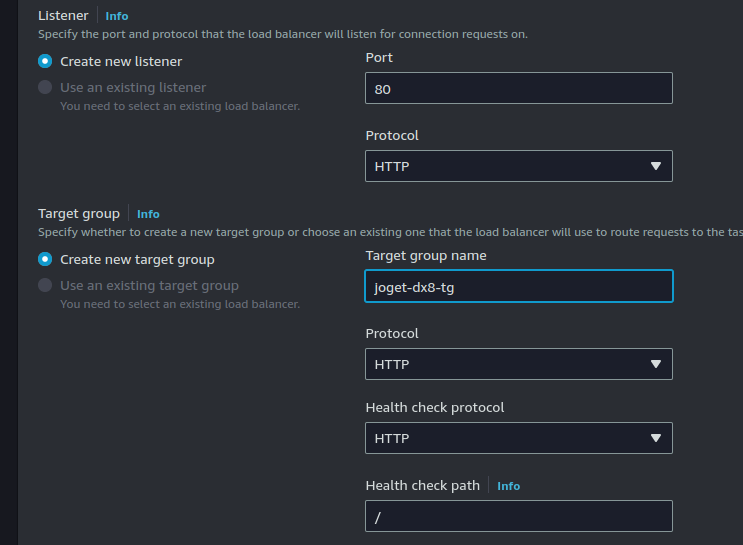Open the Listener Protocol dropdown
Screen dimensions: 743x545
[x=518, y=166]
